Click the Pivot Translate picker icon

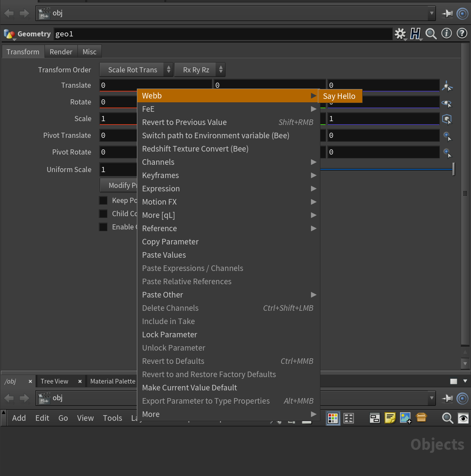[x=447, y=136]
